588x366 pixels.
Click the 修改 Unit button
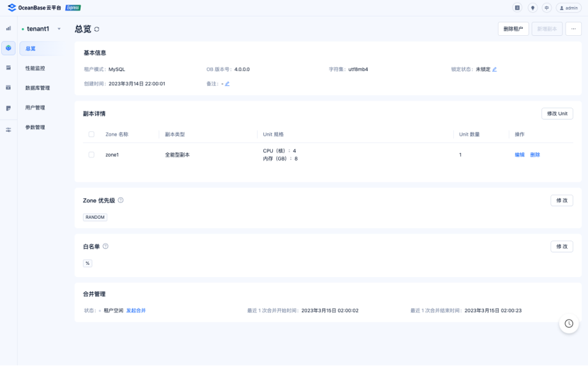(557, 113)
